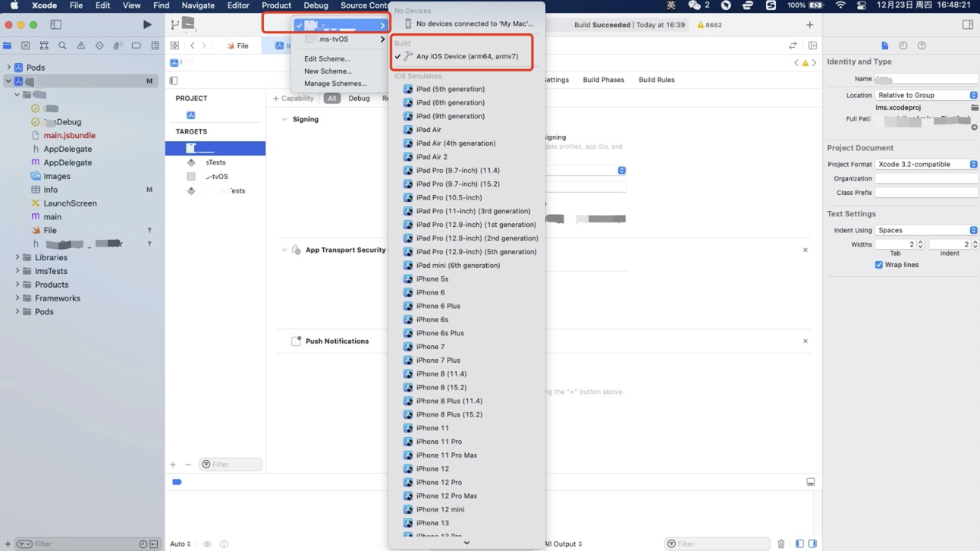Click the Indent width stepper

pyautogui.click(x=975, y=244)
